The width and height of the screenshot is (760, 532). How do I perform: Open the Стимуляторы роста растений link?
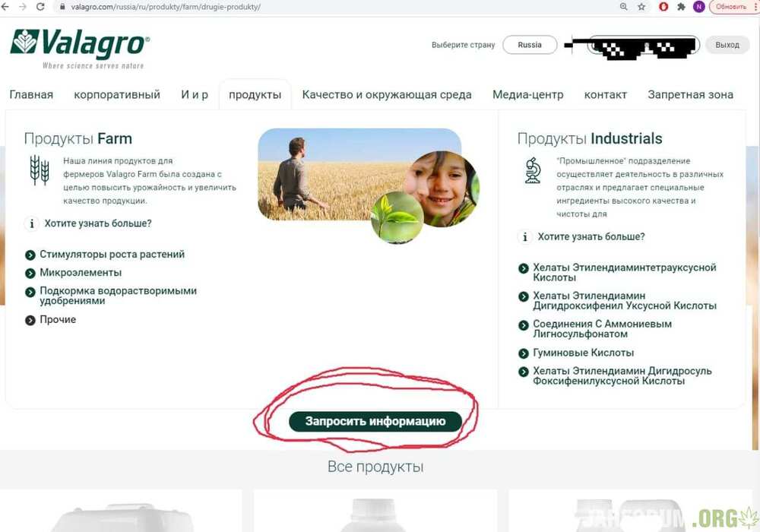pos(112,255)
